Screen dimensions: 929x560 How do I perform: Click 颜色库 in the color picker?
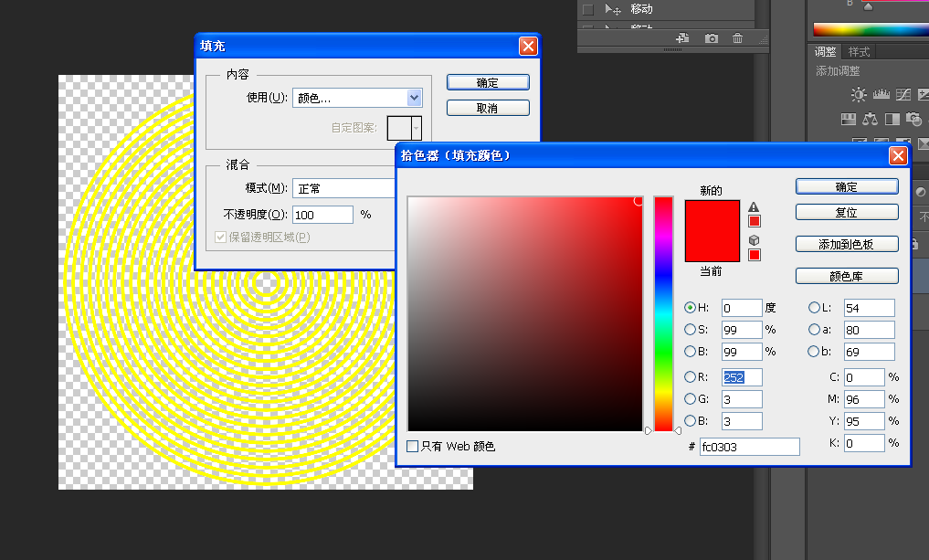coord(846,275)
